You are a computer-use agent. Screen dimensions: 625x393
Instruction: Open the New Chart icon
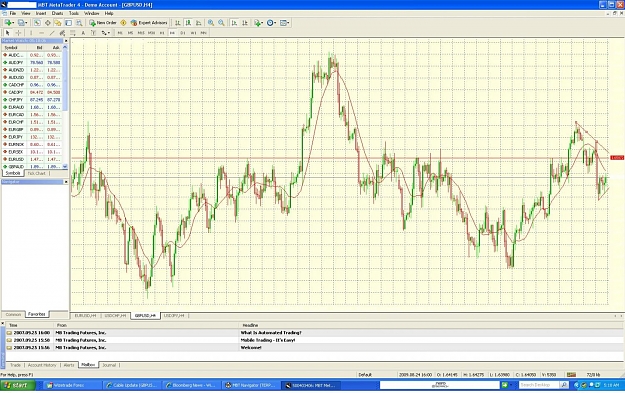[x=9, y=23]
